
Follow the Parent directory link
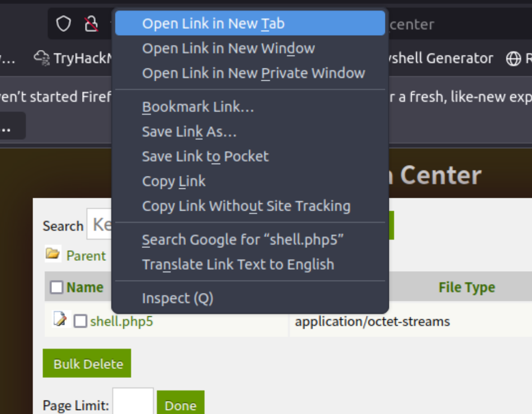click(x=86, y=255)
